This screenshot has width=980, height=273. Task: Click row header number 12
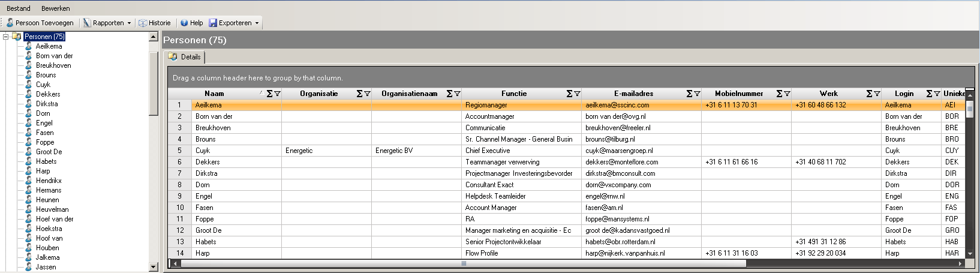coord(180,230)
